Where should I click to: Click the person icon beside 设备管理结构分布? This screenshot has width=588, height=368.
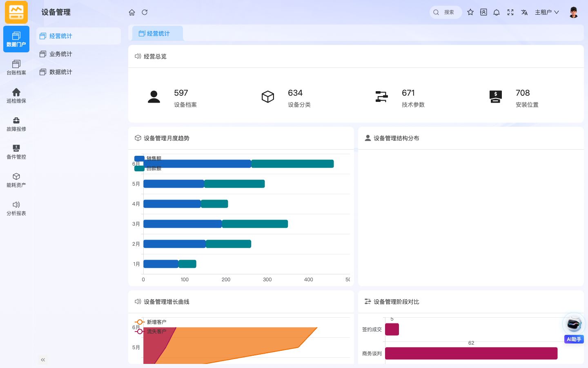tap(368, 138)
